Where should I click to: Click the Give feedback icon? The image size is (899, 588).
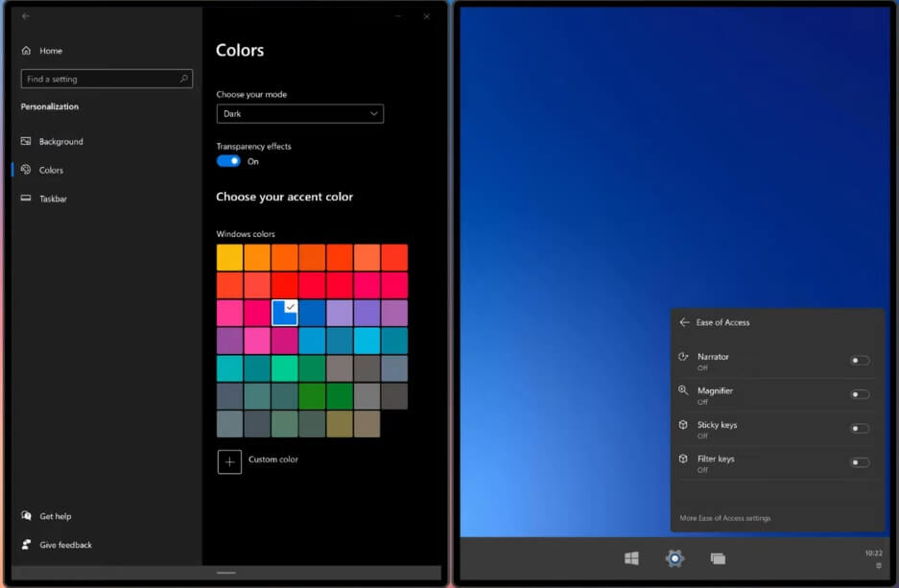pyautogui.click(x=26, y=545)
